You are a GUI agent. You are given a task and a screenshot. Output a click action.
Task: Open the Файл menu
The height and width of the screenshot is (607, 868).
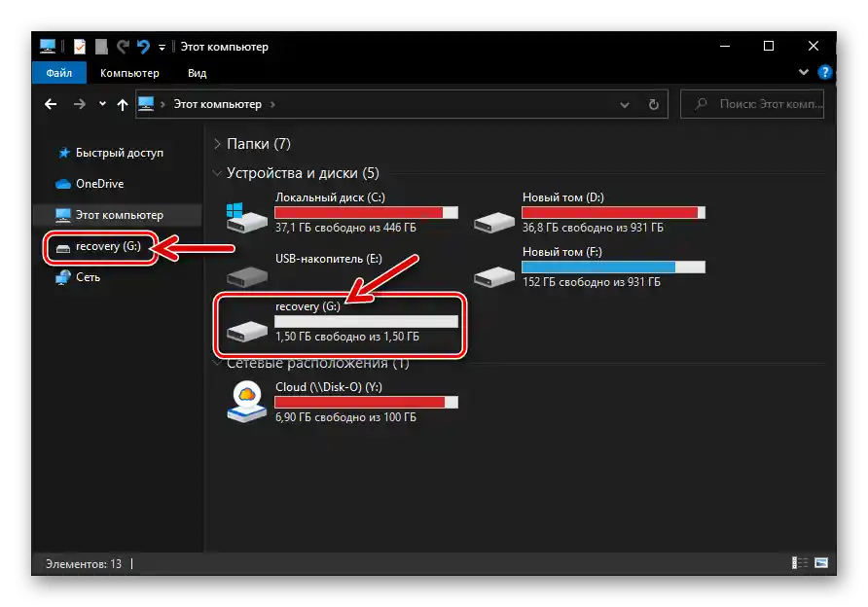click(58, 72)
